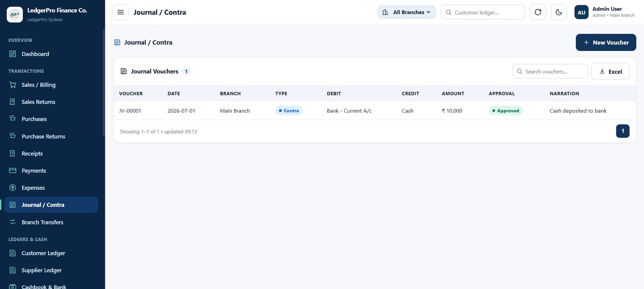This screenshot has height=289, width=644.
Task: Sort by DATE column header
Action: [x=173, y=94]
